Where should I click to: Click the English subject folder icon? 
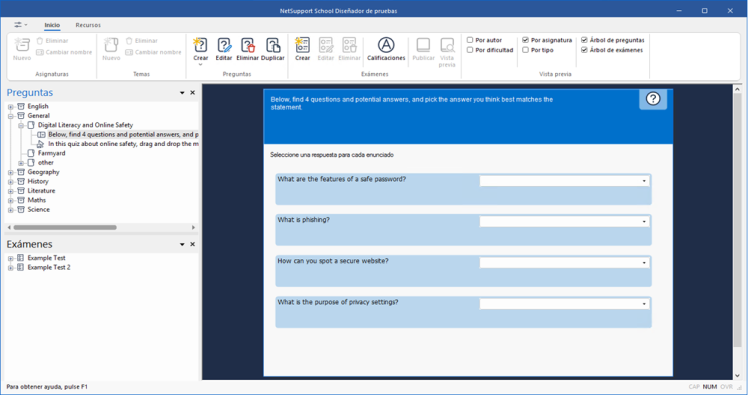[x=21, y=106]
